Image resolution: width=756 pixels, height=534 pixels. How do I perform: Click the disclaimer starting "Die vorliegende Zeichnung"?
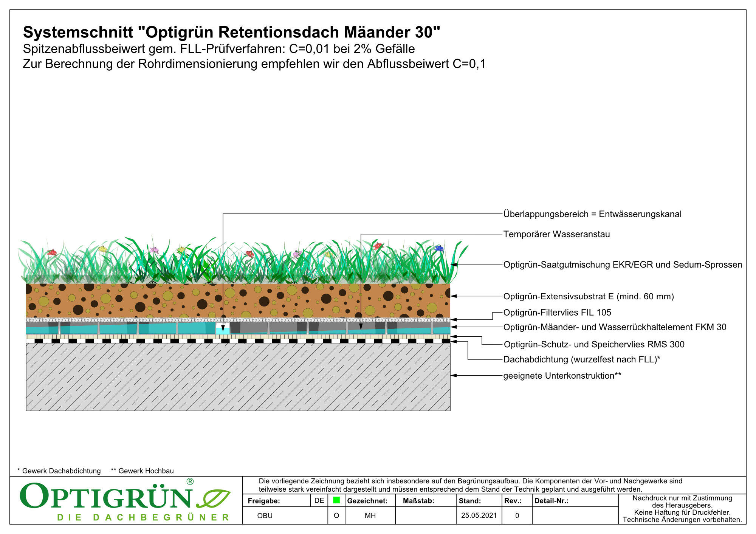(471, 485)
